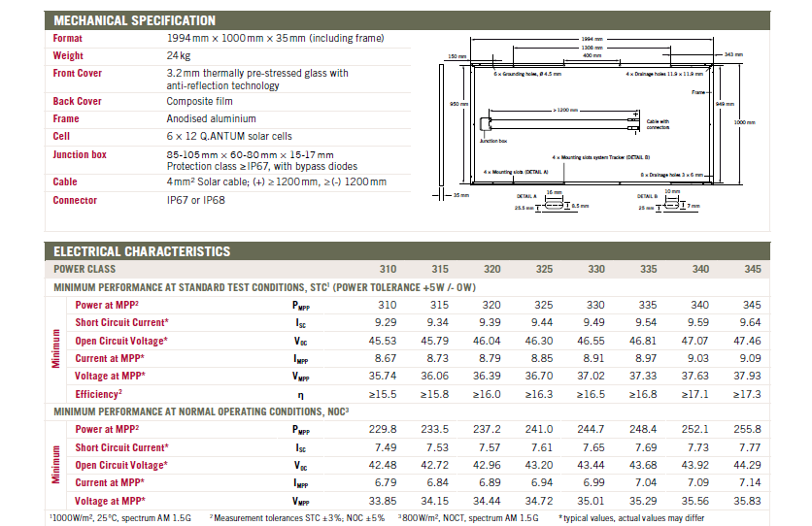The width and height of the screenshot is (812, 526).
Task: Click the open circuit voltage 46.30
Action: click(539, 341)
